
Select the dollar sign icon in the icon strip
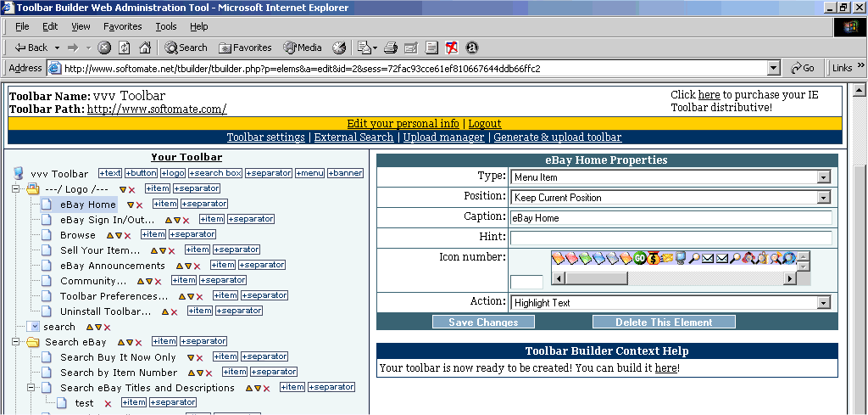(654, 258)
